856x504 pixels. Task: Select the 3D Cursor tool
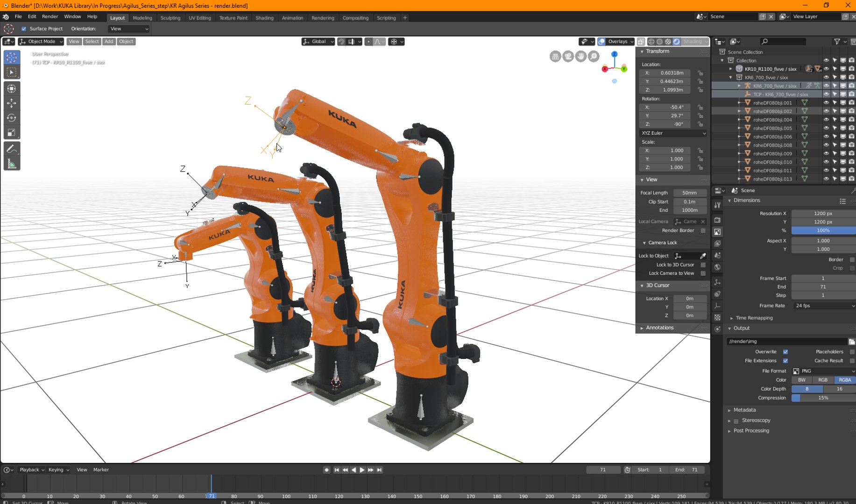coord(12,57)
